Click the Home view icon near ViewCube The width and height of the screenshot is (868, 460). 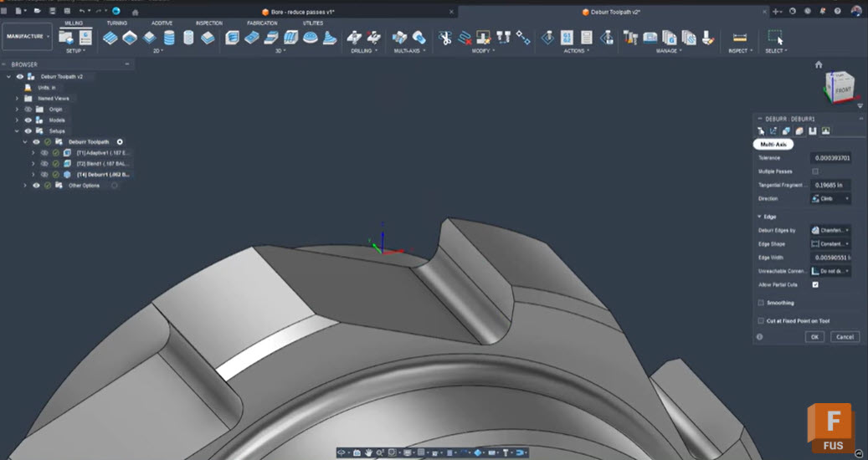[819, 64]
